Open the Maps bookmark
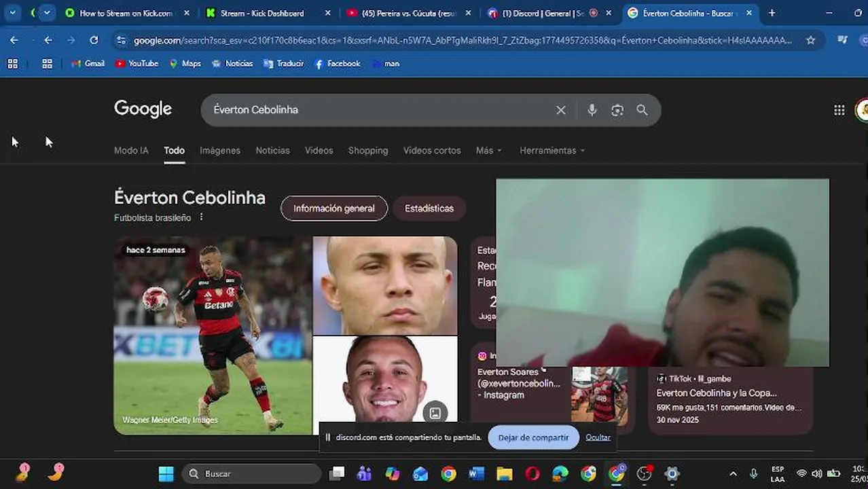Viewport: 868px width, 489px height. (185, 63)
